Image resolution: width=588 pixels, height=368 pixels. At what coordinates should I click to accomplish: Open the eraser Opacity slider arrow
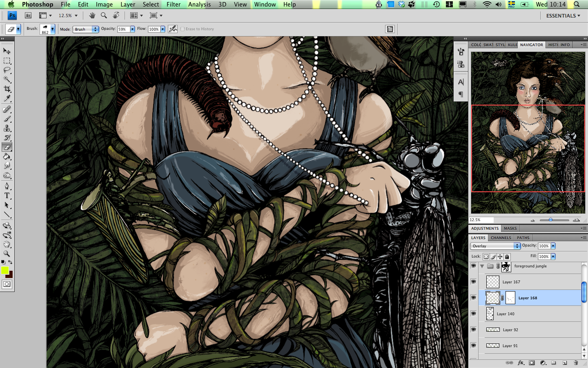(x=132, y=29)
